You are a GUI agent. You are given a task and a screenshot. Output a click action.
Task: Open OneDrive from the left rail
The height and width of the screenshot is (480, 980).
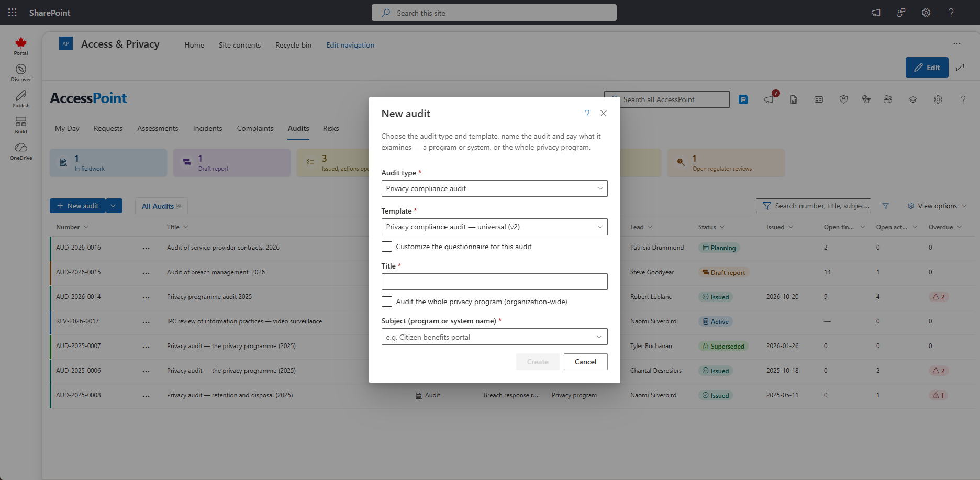pyautogui.click(x=21, y=151)
